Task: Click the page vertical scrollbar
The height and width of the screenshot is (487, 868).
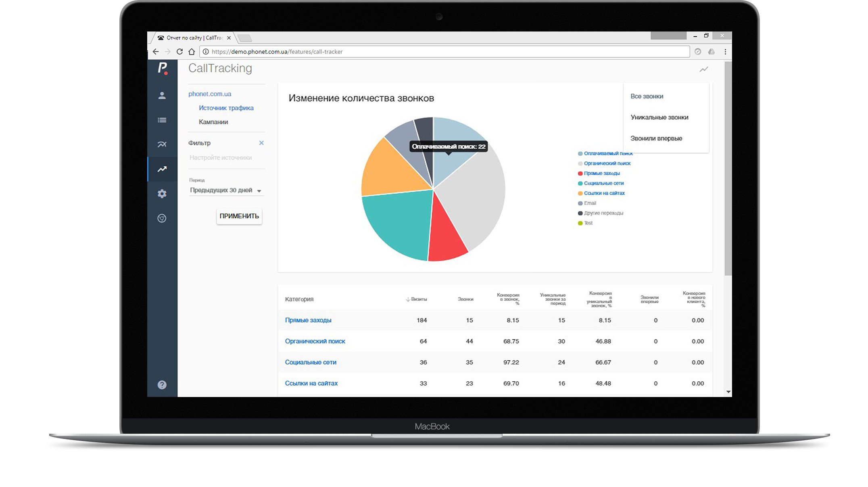Action: click(x=728, y=169)
